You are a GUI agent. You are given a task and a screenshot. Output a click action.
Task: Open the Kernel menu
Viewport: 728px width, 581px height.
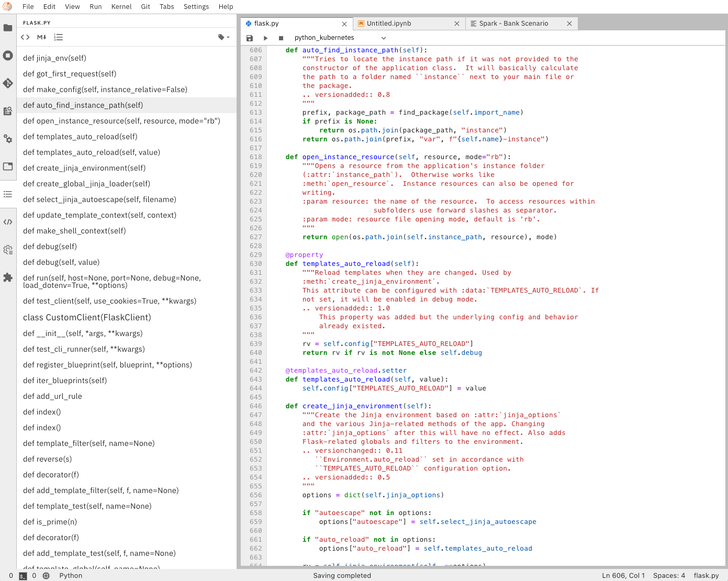coord(121,6)
